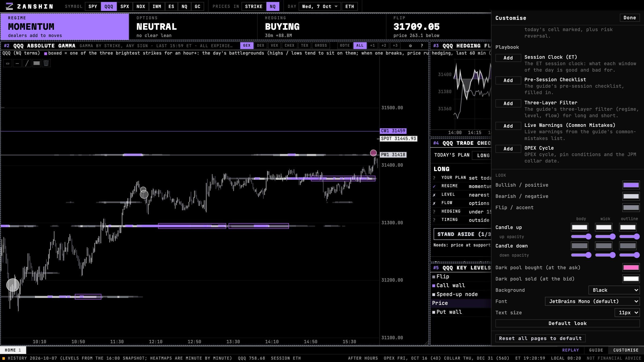Adjust the Candle up body opacity slider
Screen dimensions: 644x362
pos(581,237)
